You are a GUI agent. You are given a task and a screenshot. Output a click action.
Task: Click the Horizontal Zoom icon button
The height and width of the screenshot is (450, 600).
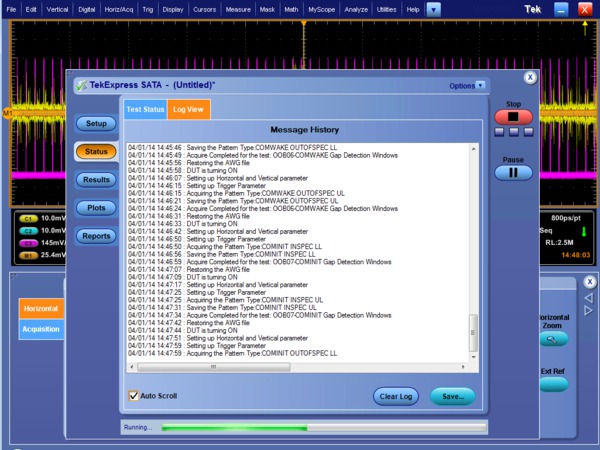pos(553,341)
